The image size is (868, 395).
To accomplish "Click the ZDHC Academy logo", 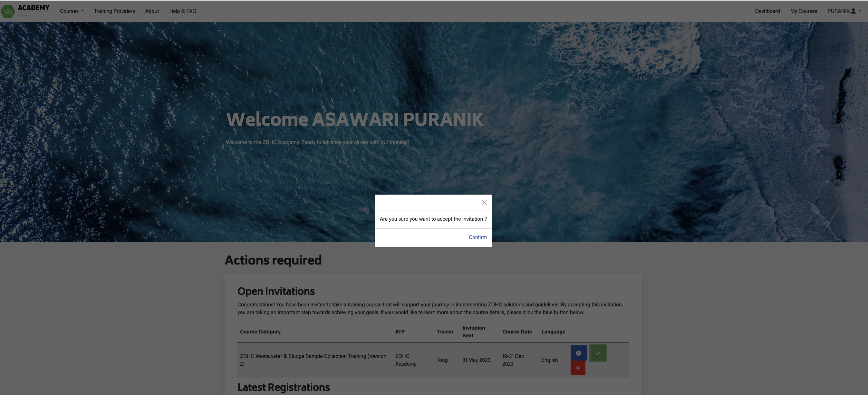I will click(25, 11).
